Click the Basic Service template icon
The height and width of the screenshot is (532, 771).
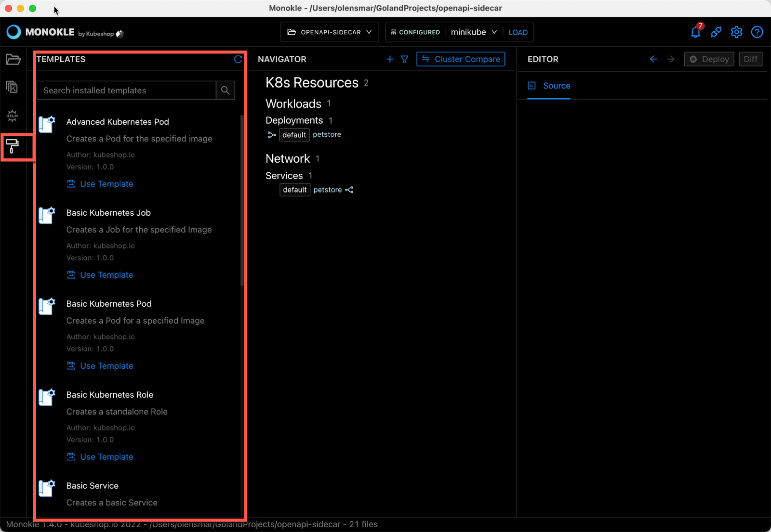point(47,489)
